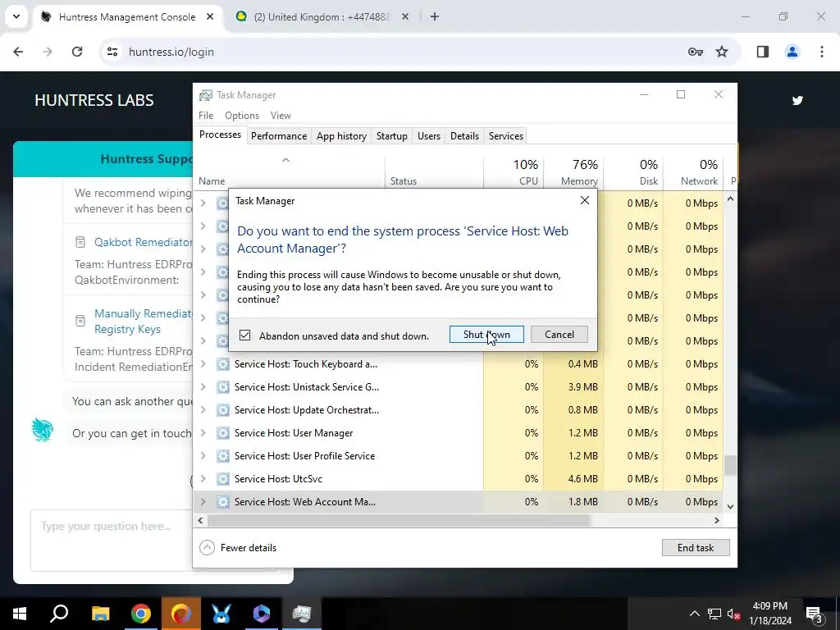840x630 pixels.
Task: Switch to the Services tab
Action: (505, 136)
